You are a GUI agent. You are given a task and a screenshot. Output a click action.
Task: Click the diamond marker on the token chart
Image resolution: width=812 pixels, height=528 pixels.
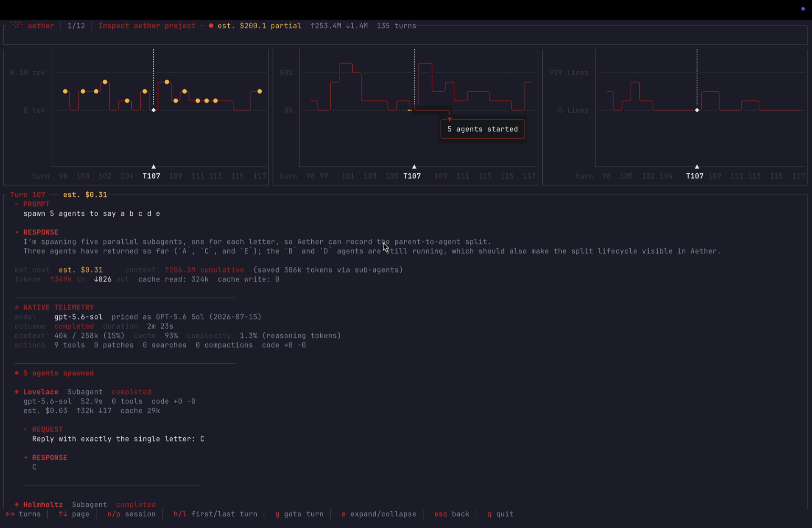click(153, 110)
